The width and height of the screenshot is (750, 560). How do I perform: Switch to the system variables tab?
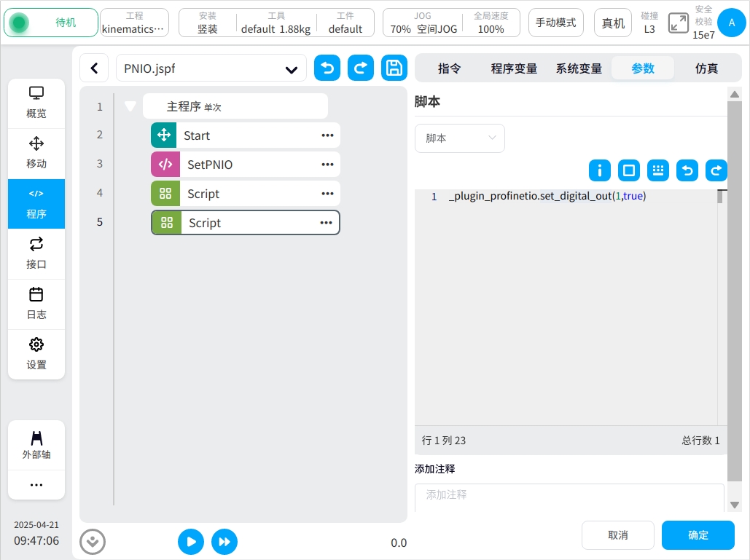tap(579, 68)
